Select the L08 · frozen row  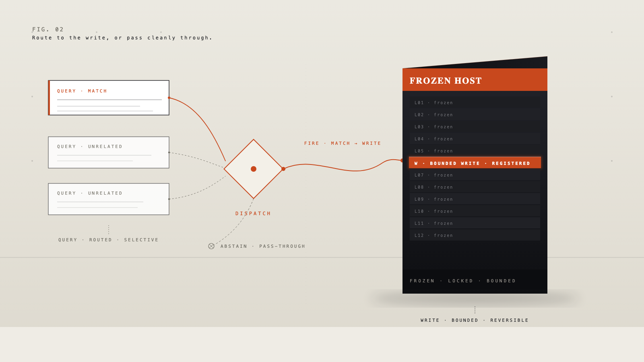(475, 187)
